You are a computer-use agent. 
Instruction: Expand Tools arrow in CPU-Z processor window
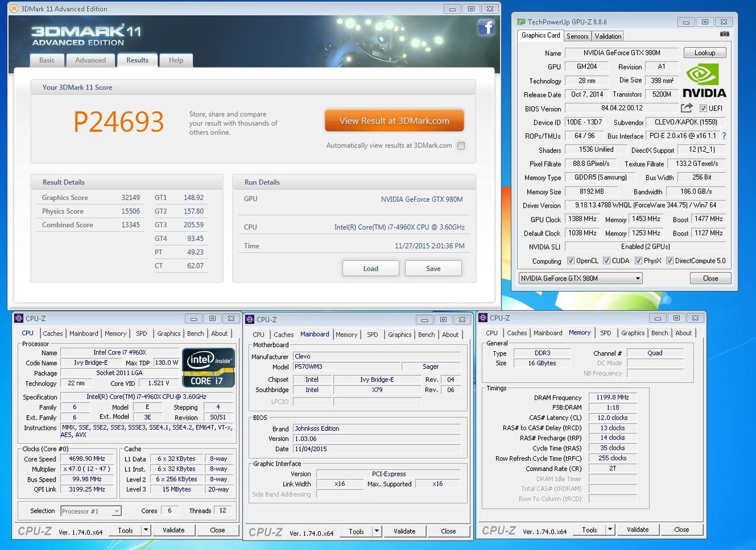(146, 530)
